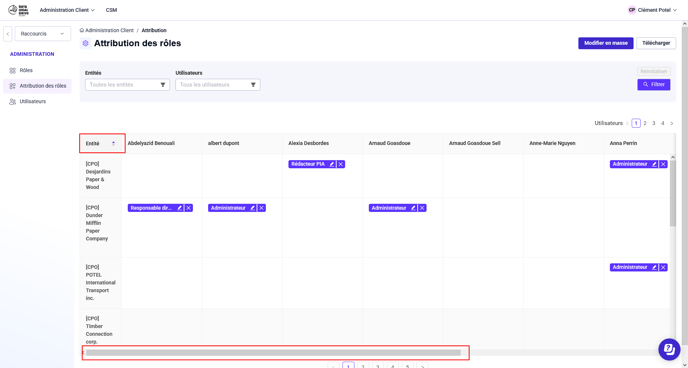
Task: Edit albert dupont's Administrateur role
Action: [252, 208]
